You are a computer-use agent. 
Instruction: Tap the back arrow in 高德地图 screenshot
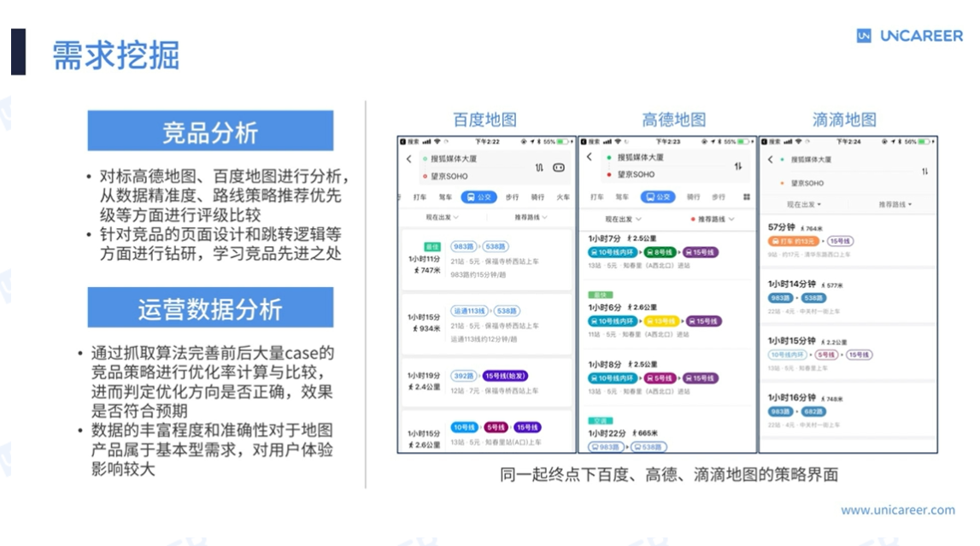point(589,157)
